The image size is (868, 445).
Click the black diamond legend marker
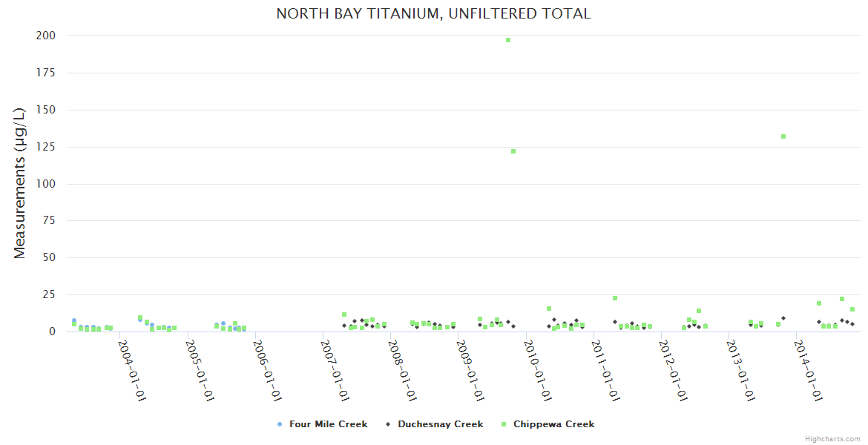coord(388,424)
